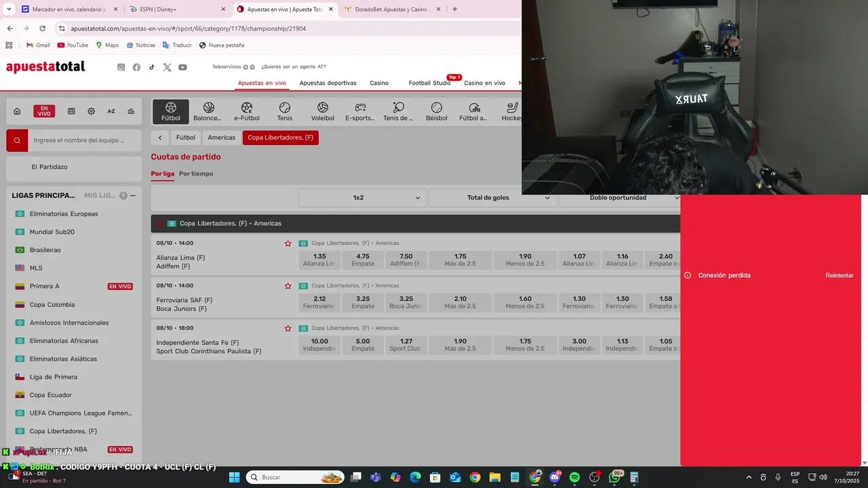Choose the Tenis sport icon

(x=285, y=112)
